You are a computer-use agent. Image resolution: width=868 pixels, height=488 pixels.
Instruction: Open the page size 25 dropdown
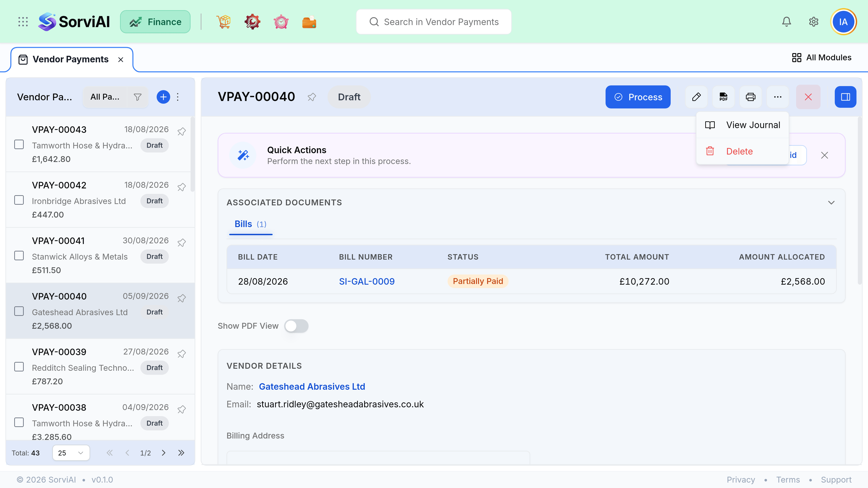[71, 453]
